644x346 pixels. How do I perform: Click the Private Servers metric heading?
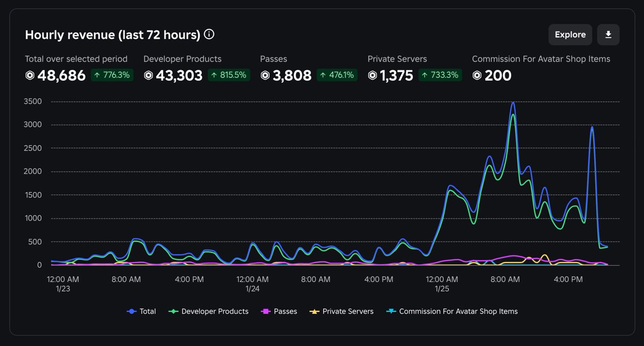click(x=397, y=59)
